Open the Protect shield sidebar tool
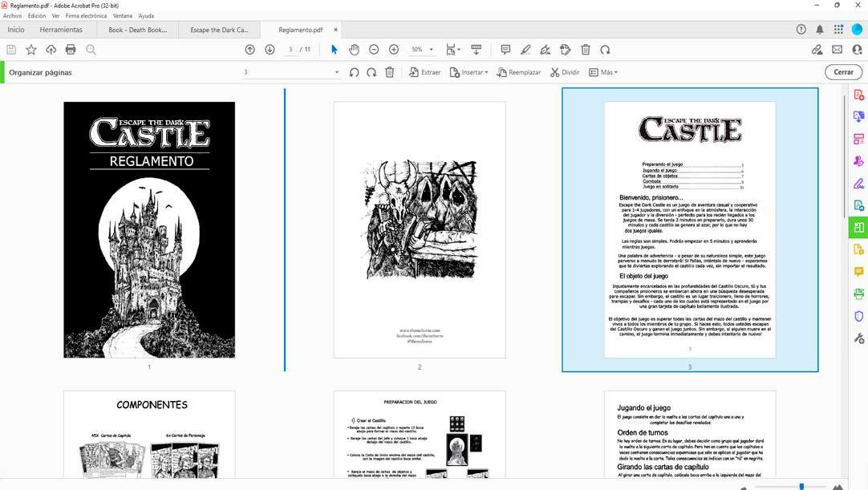Screen dimensions: 868x490 point(858,316)
